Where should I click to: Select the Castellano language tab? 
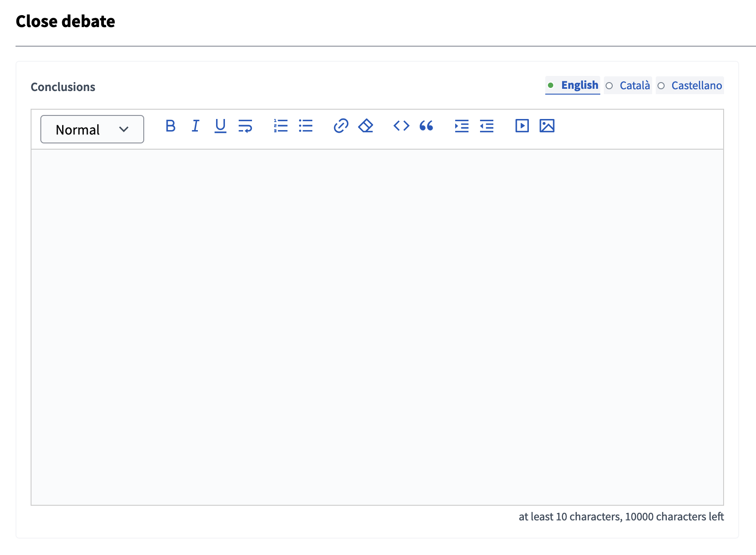coord(690,85)
